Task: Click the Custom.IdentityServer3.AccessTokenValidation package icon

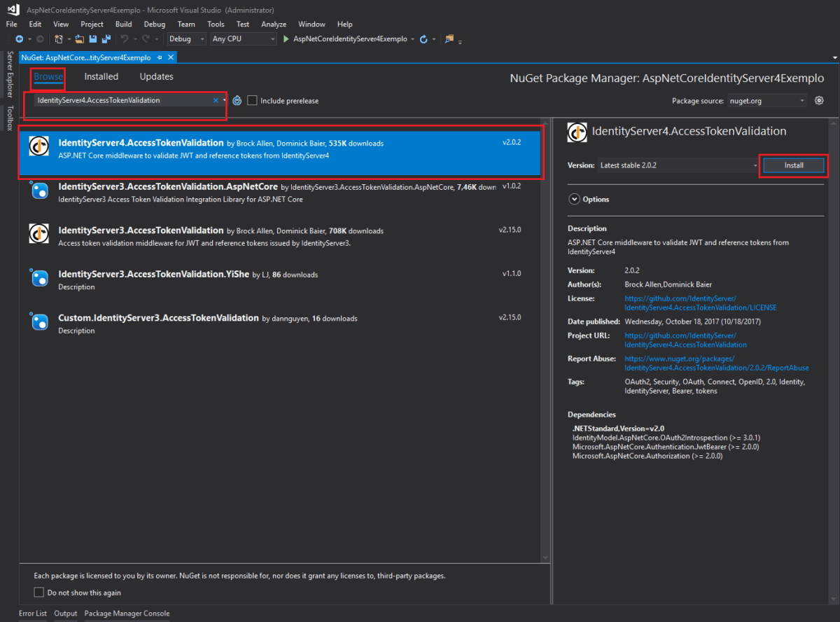Action: (38, 321)
